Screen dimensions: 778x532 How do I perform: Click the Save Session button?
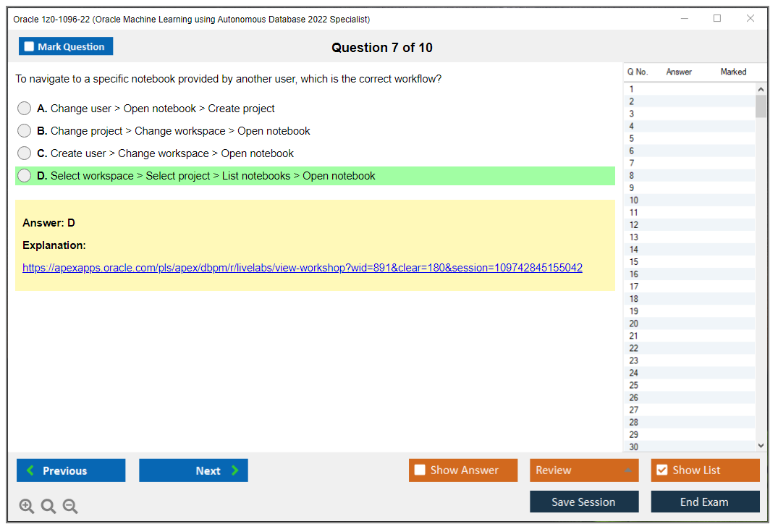click(583, 501)
